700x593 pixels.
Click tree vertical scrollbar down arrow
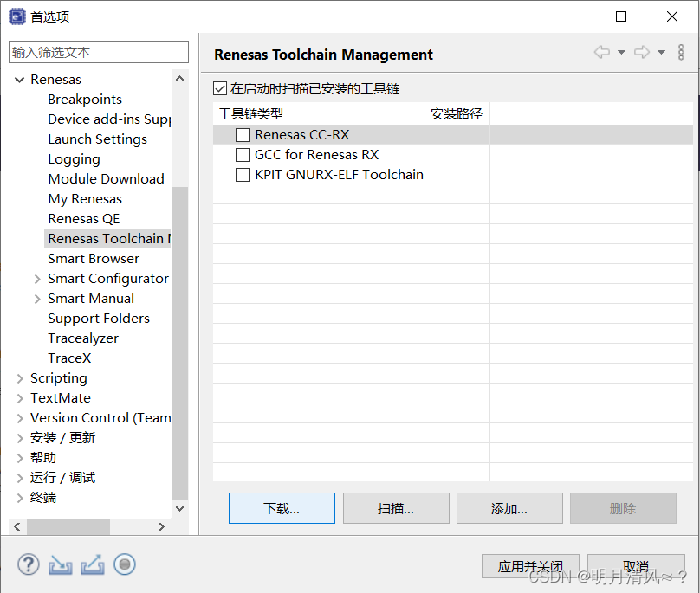point(180,508)
